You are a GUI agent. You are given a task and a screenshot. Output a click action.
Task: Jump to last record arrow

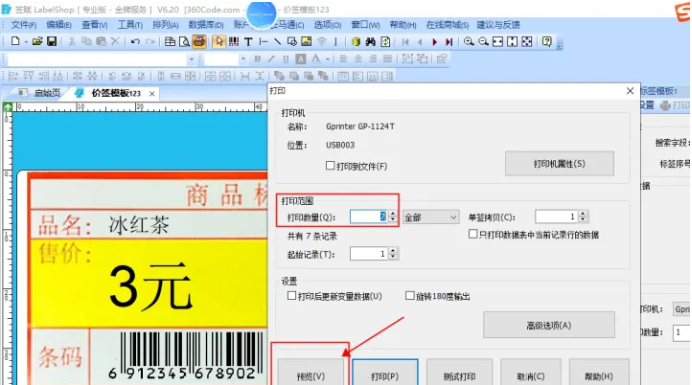tap(449, 42)
